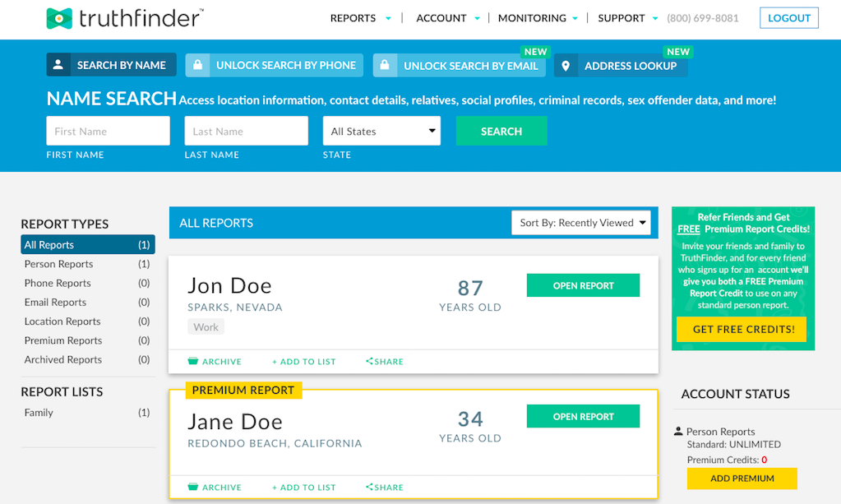Click the Work tag on Jon Doe
Viewport: 841px width, 504px height.
click(206, 326)
